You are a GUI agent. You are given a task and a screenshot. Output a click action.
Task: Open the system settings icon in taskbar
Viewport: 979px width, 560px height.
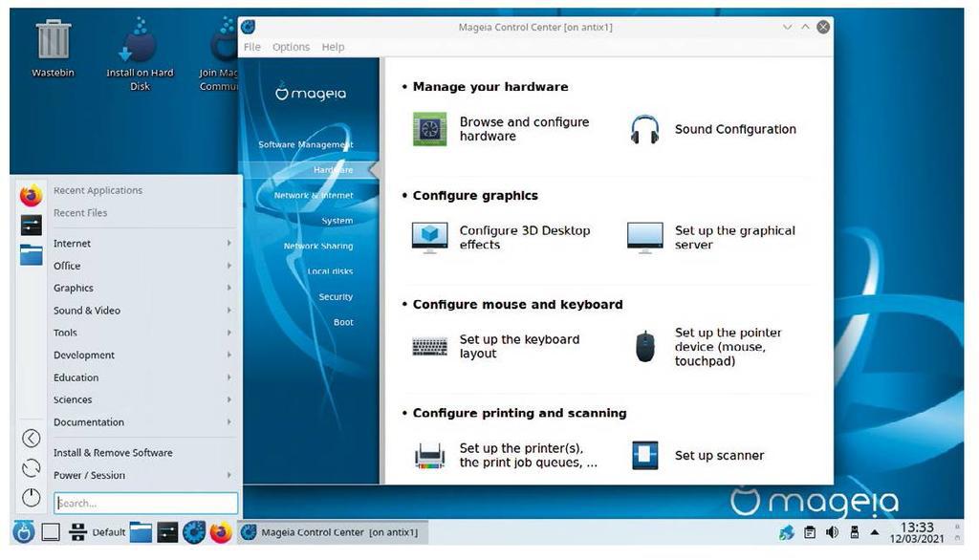(x=167, y=532)
